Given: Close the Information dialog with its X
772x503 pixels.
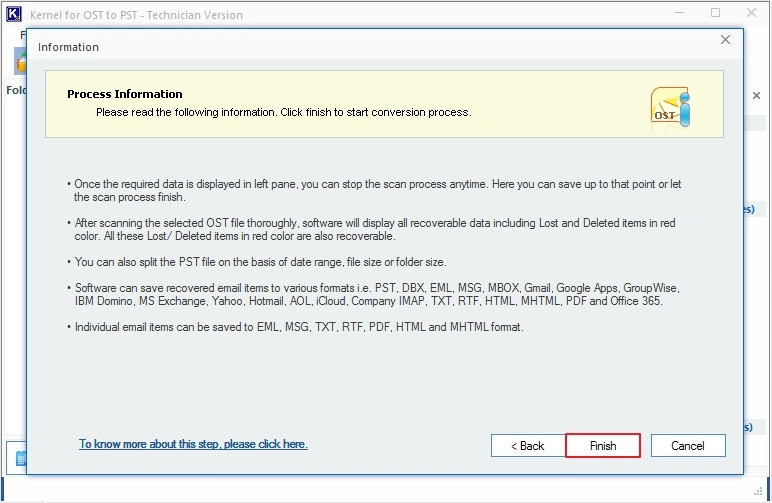Looking at the screenshot, I should click(x=725, y=40).
